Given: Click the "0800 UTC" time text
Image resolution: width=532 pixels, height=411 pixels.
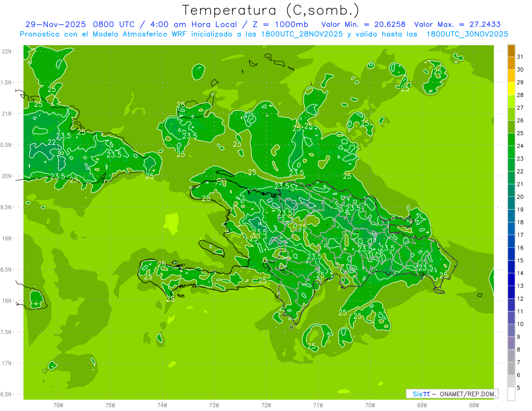Looking at the screenshot, I should tap(114, 24).
